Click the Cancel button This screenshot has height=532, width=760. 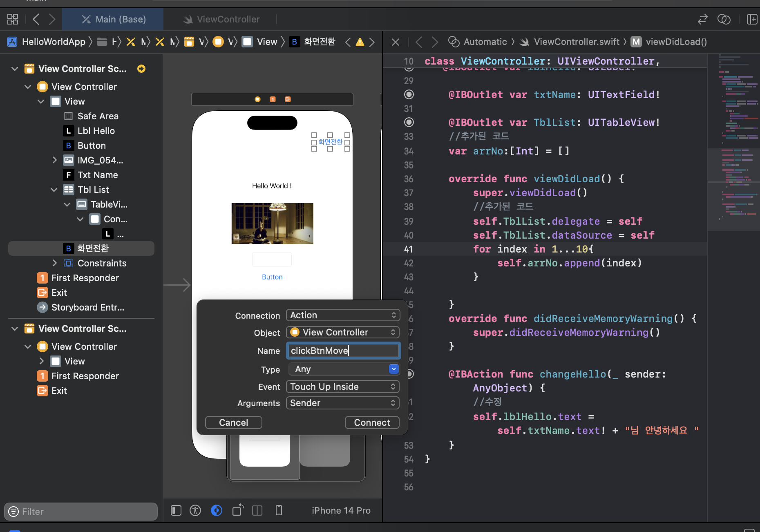click(233, 422)
